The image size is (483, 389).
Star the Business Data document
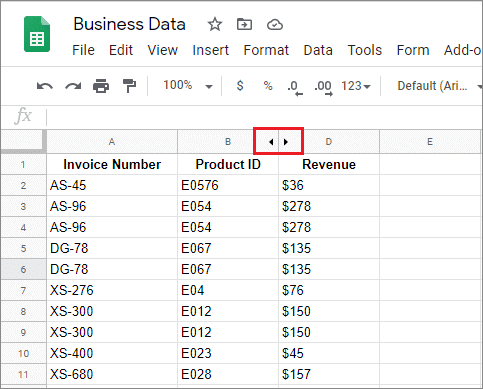click(215, 25)
